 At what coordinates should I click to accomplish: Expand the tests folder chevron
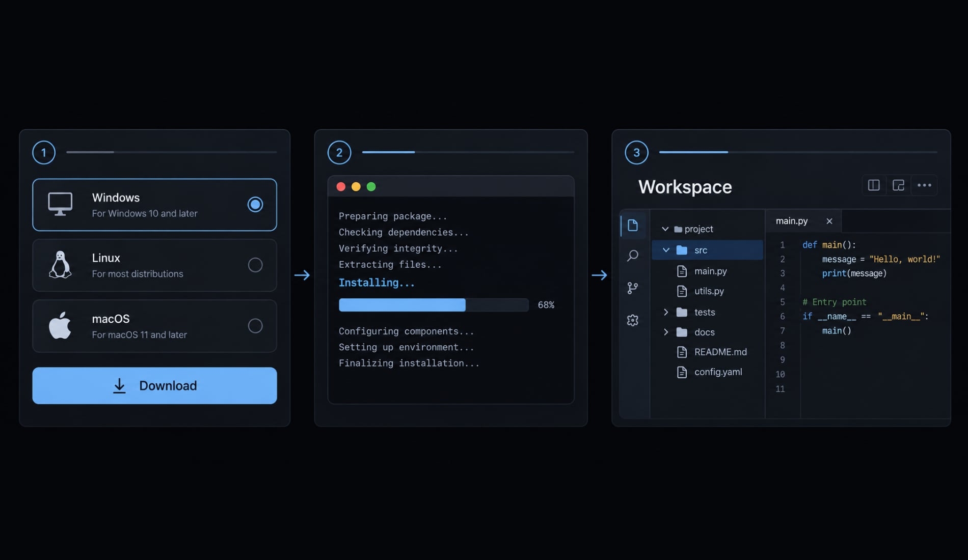[666, 312]
